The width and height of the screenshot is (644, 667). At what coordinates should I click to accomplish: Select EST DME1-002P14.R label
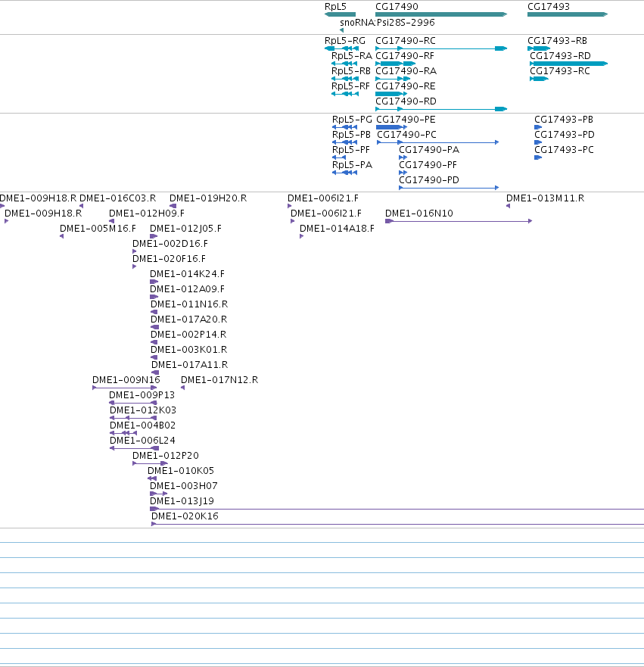[x=188, y=335]
